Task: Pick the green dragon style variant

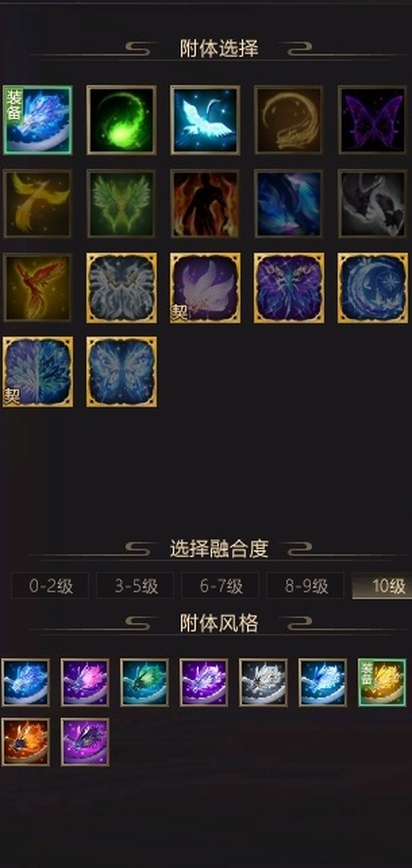Action: pyautogui.click(x=144, y=682)
